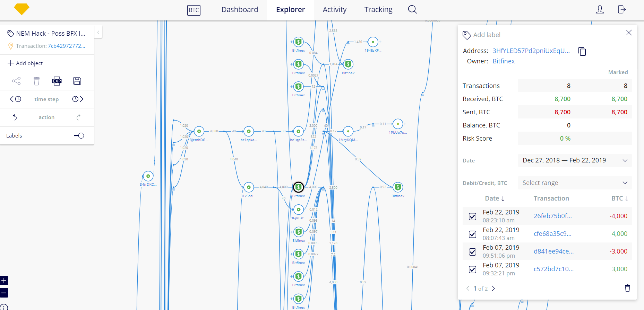Viewport: 644px width, 310px height.
Task: Open the Debit/Credit Select range dropdown
Action: point(575,183)
